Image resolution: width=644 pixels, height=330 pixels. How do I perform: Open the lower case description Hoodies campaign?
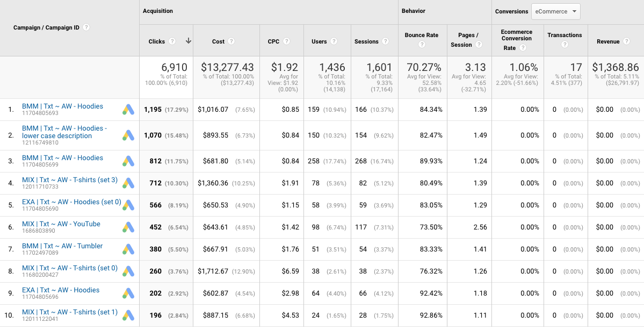64,132
